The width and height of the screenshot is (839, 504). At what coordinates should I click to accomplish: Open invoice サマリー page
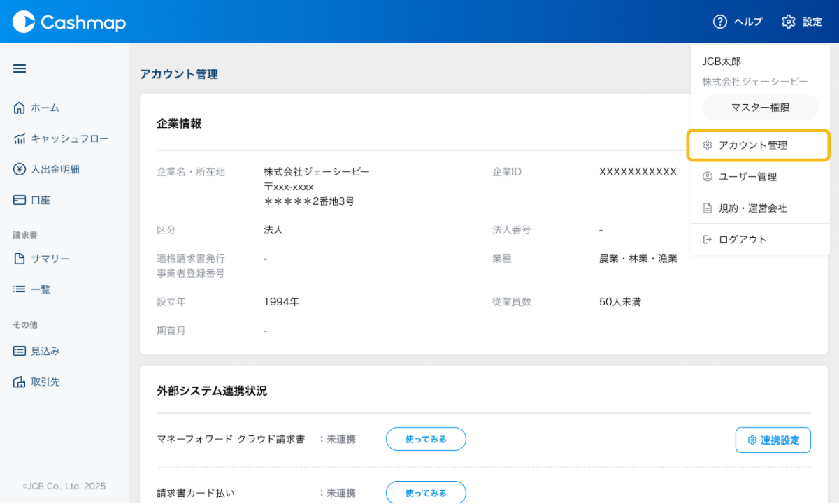[50, 259]
